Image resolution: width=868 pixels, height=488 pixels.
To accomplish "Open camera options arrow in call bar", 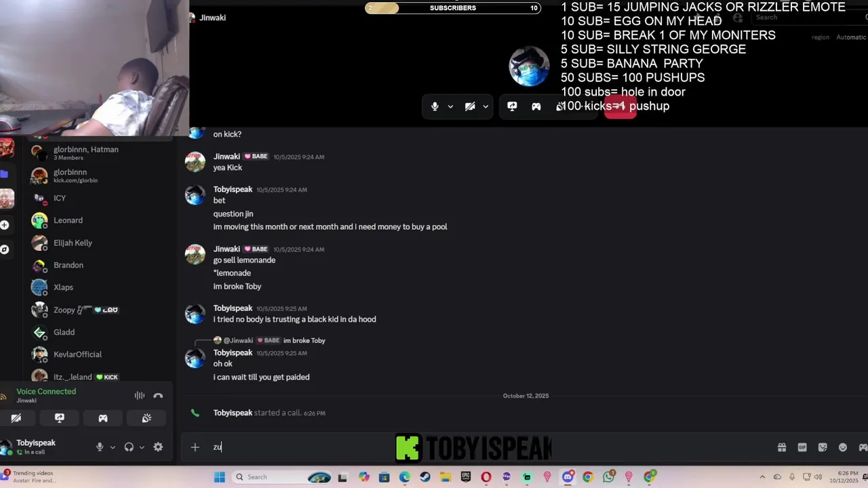I will [486, 106].
